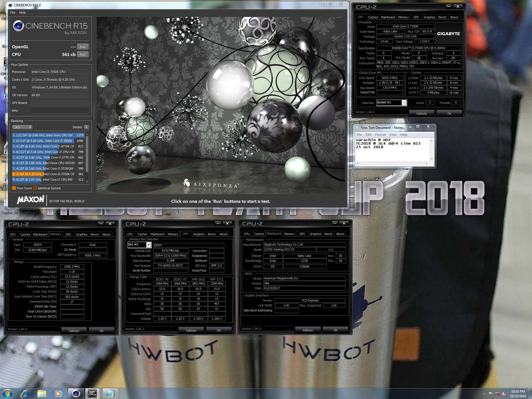Open the Notepad taskbar button

tap(110, 393)
